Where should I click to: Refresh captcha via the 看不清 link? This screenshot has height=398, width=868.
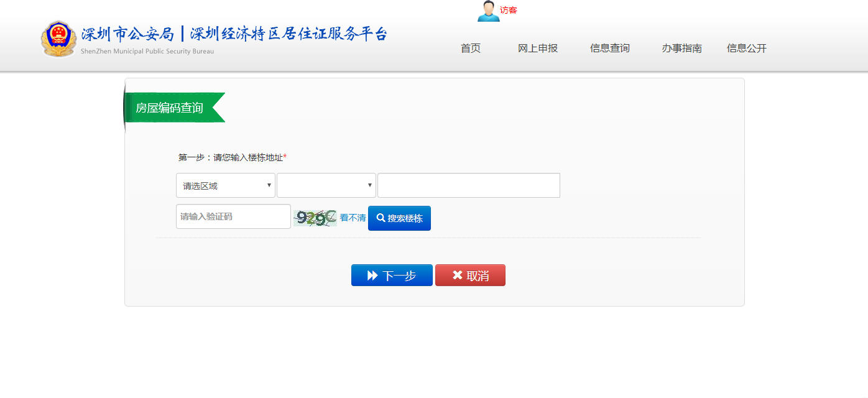tap(353, 218)
